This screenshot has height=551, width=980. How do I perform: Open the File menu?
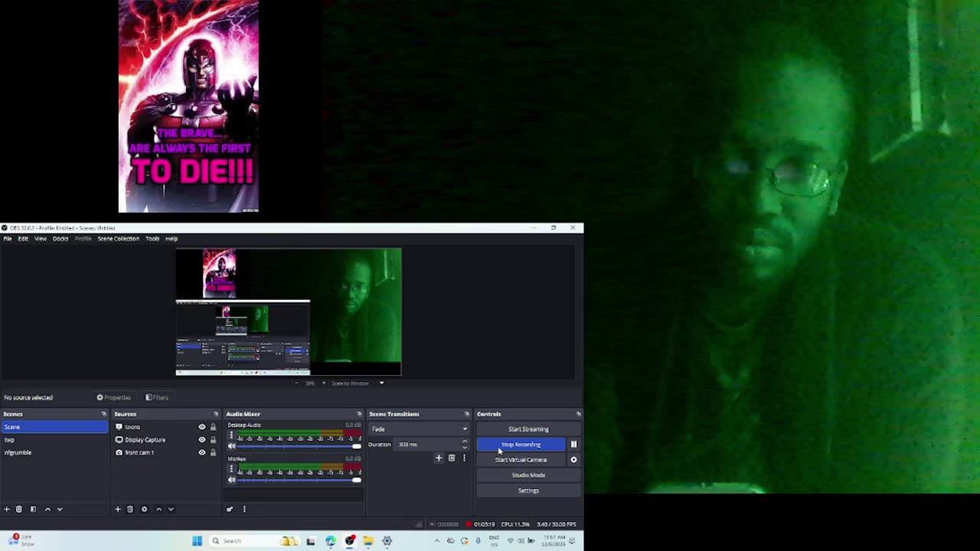tap(8, 239)
